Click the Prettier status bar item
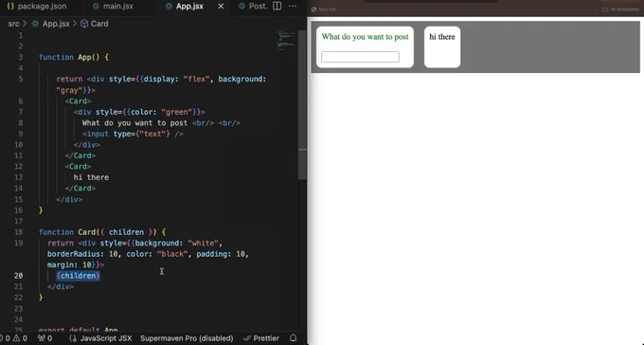644x345 pixels. point(261,338)
